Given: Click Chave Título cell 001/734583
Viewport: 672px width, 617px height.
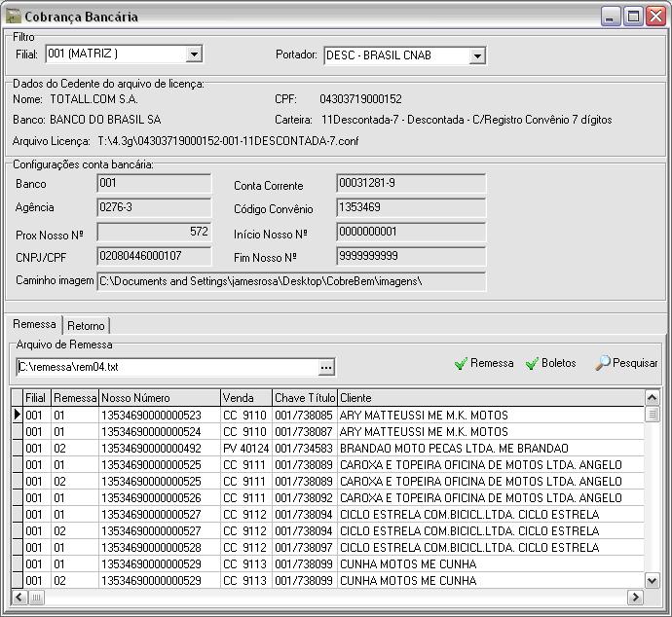Looking at the screenshot, I should [x=305, y=449].
